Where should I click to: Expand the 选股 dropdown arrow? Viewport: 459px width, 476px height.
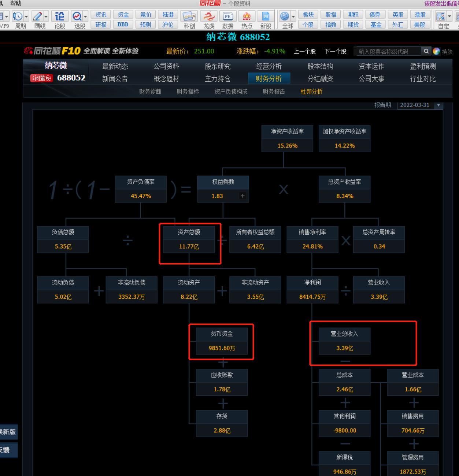coord(85,16)
